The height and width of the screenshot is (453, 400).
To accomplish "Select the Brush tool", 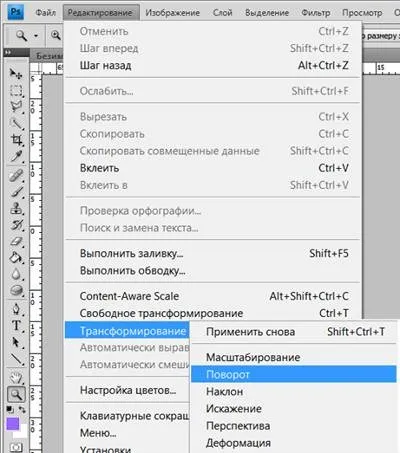I will point(16,192).
